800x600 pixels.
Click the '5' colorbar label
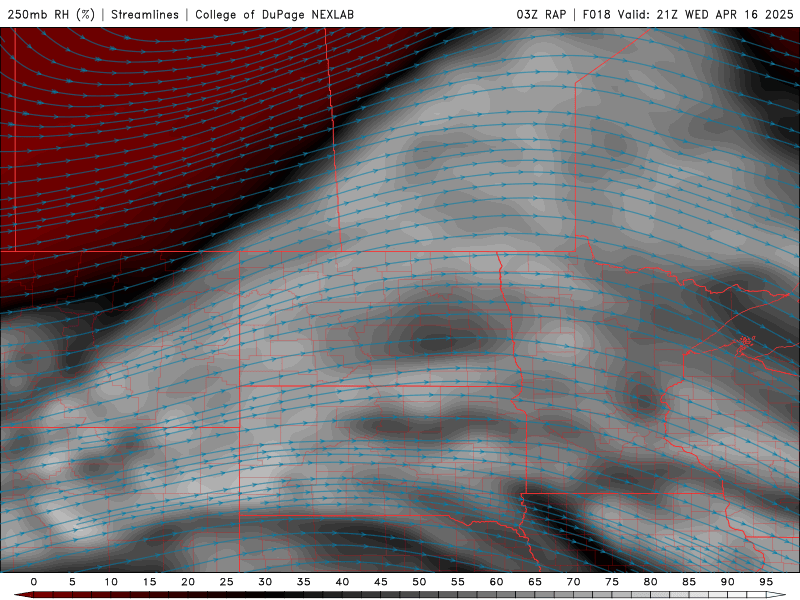pos(72,582)
